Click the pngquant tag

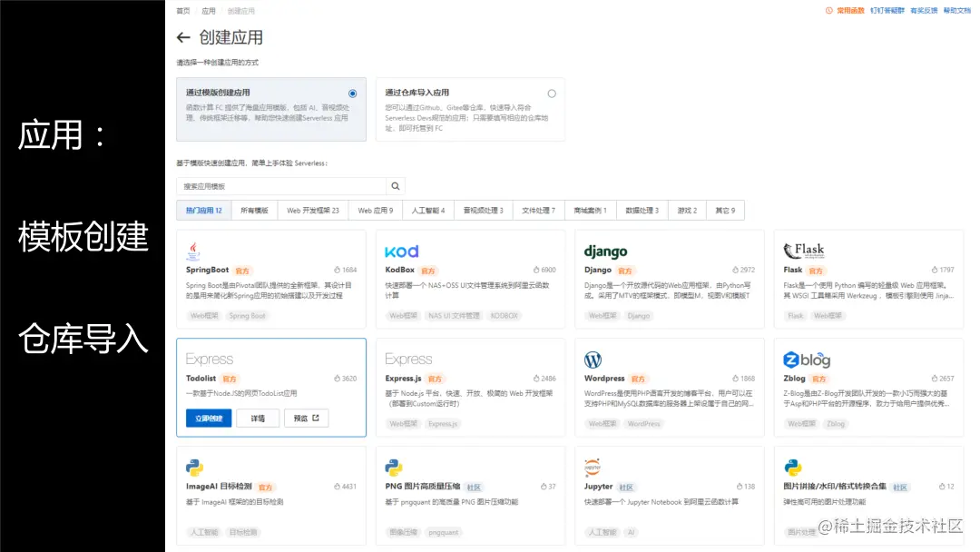tap(443, 532)
